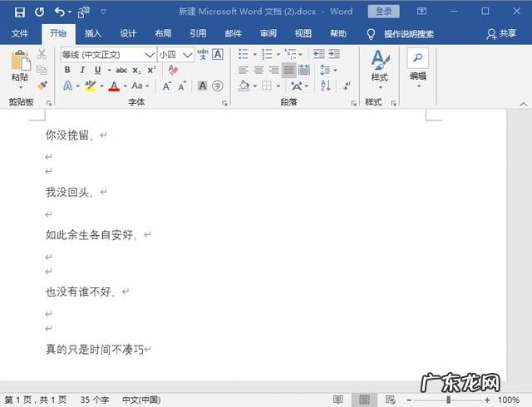
Task: Toggle Bold formatting
Action: pyautogui.click(x=67, y=70)
